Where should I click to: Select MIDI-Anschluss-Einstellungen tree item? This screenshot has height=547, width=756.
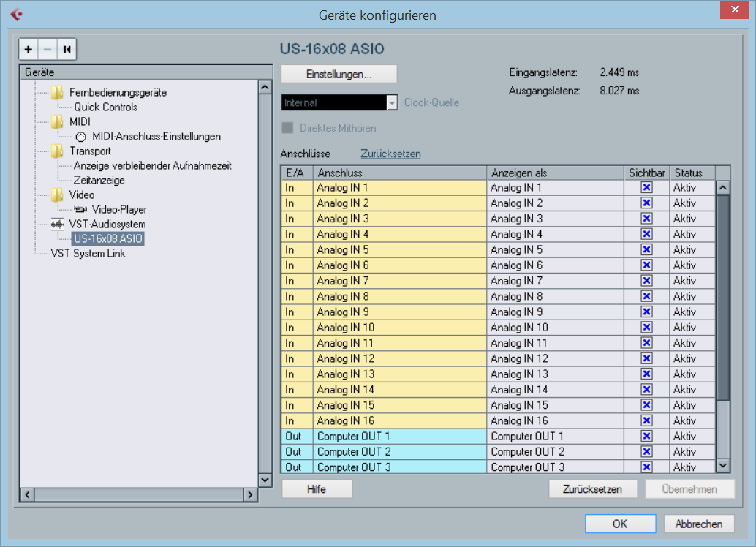pyautogui.click(x=156, y=137)
